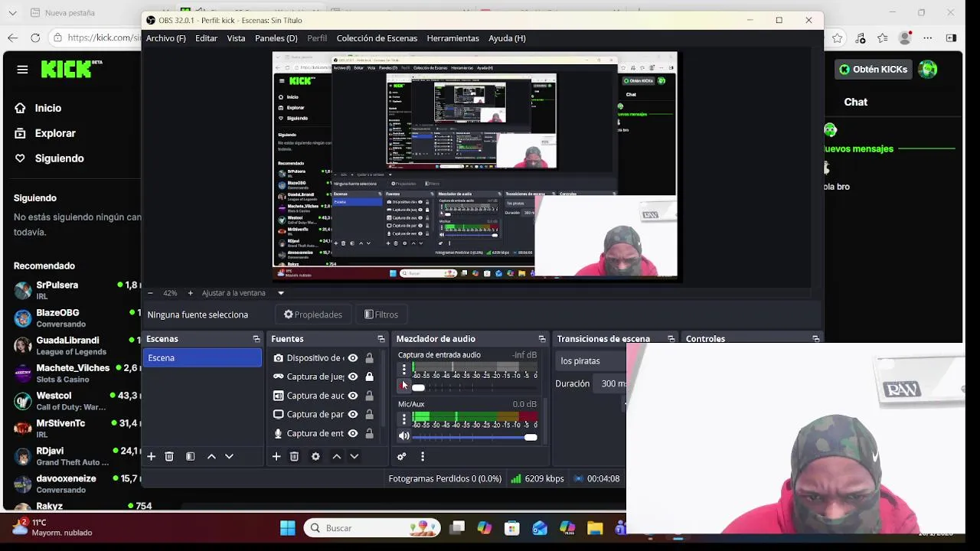Hide the Captura de entrada microphone source
The image size is (980, 551).
353,433
